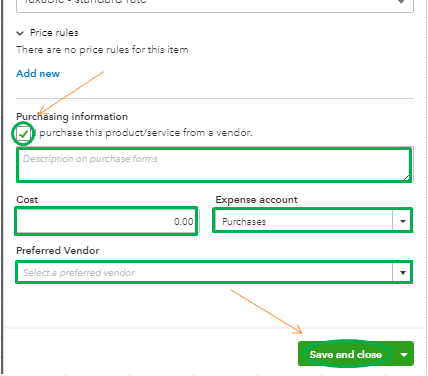Viewport: 428px width, 376px height.
Task: Open the Expense account dropdown arrow
Action: [x=403, y=221]
